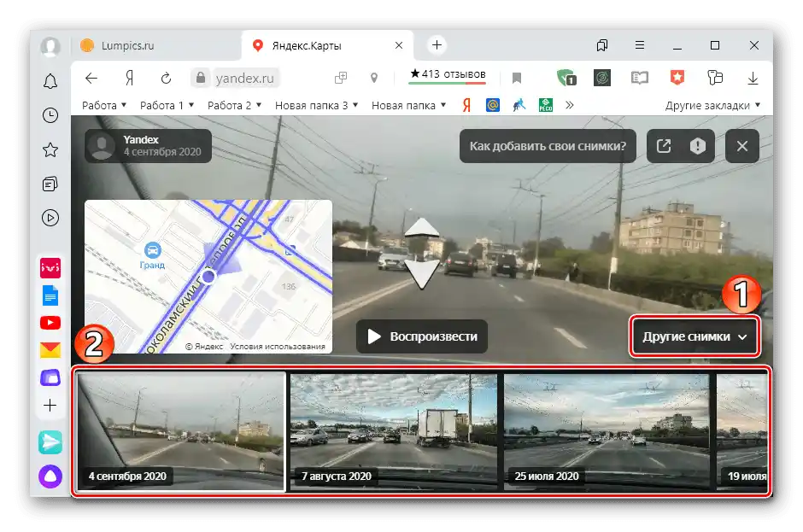Viewport: 803px width, 532px height.
Task: Expand the Новая папка bookmarks folder
Action: pos(408,106)
